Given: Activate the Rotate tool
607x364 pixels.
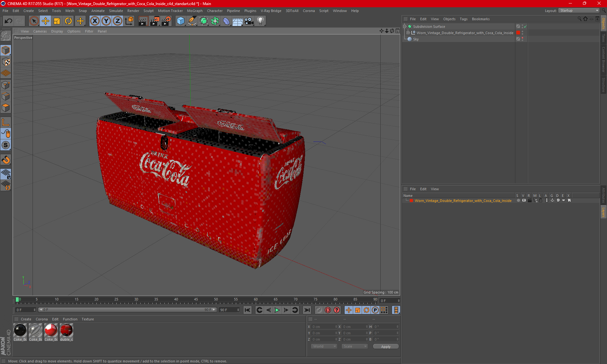Looking at the screenshot, I should pos(68,21).
